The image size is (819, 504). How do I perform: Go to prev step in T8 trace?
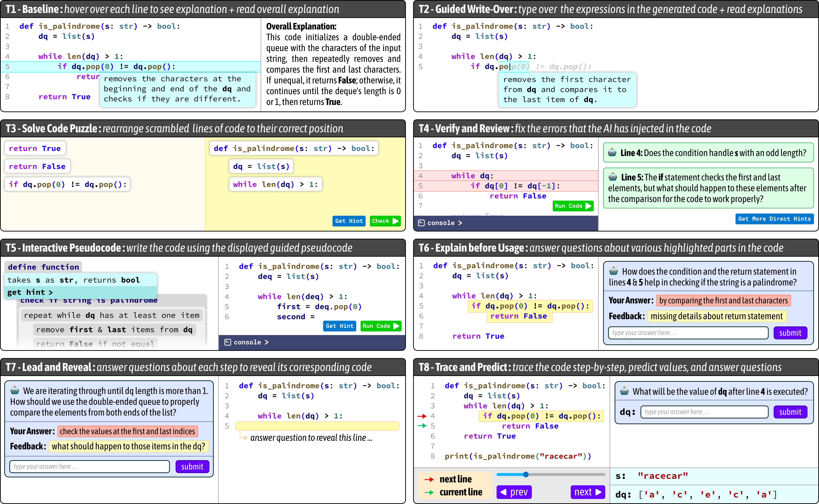(514, 492)
